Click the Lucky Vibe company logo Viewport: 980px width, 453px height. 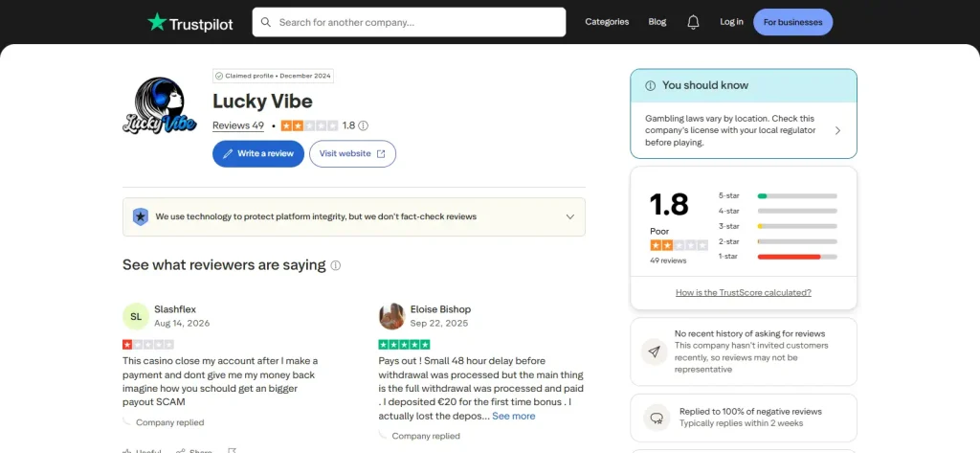160,105
